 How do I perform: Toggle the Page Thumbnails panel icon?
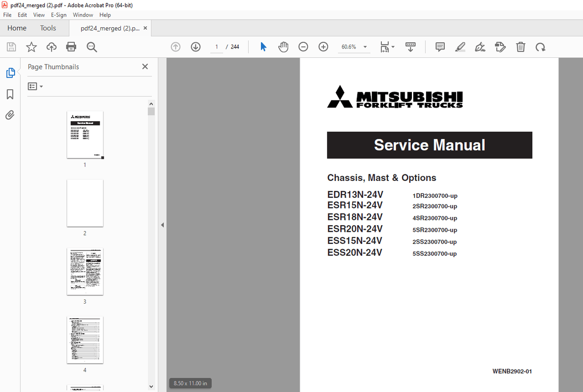[10, 73]
